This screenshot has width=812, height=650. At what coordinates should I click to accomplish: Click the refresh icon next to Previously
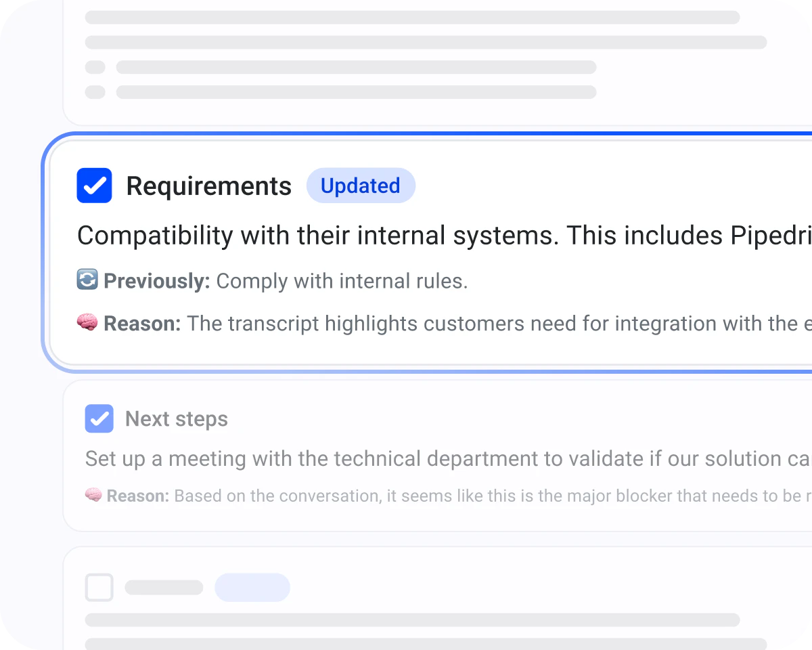(87, 280)
